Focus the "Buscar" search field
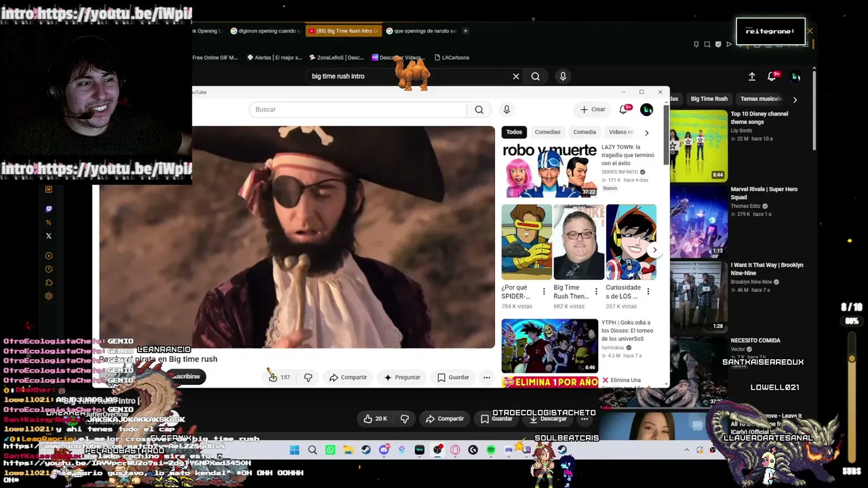This screenshot has height=488, width=868. (x=358, y=110)
